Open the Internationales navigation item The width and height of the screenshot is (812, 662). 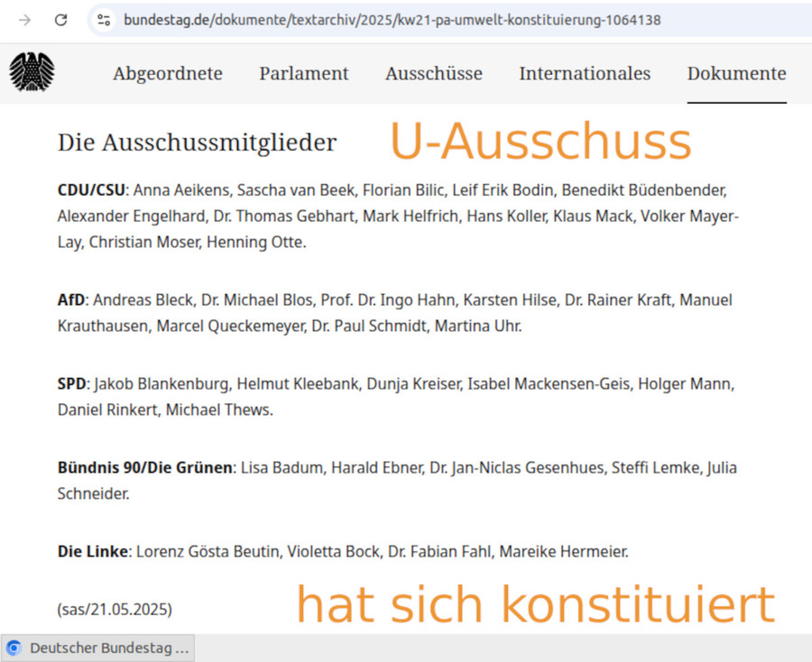(585, 74)
